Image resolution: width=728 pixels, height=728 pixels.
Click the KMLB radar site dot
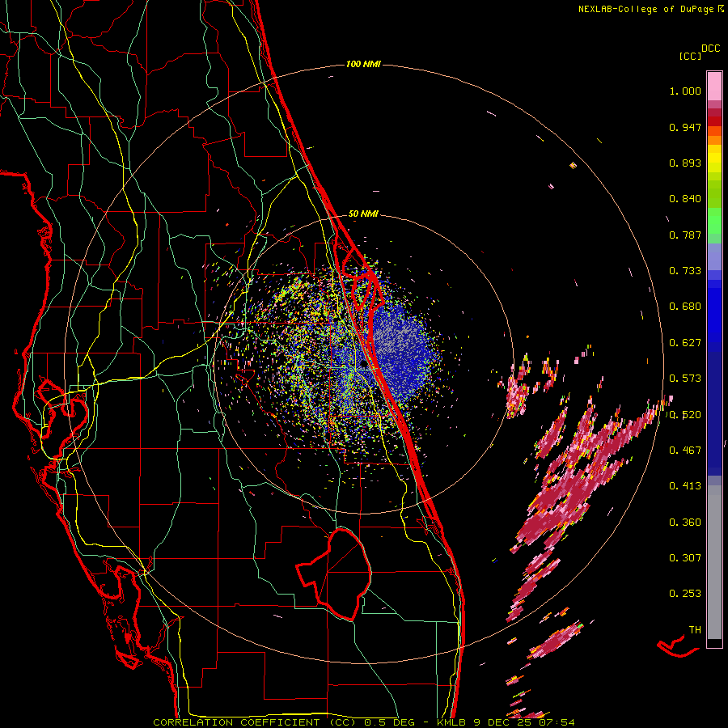[x=363, y=364]
